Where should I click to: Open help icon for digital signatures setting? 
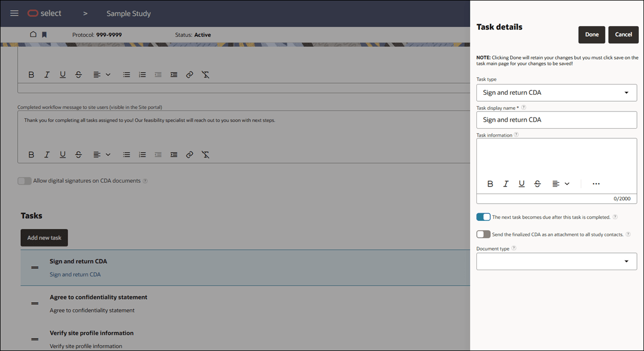(145, 181)
